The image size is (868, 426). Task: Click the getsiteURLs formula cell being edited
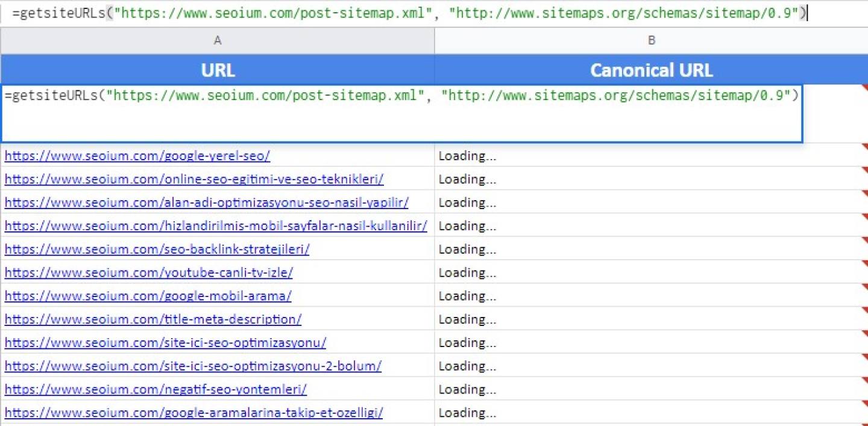click(x=402, y=113)
